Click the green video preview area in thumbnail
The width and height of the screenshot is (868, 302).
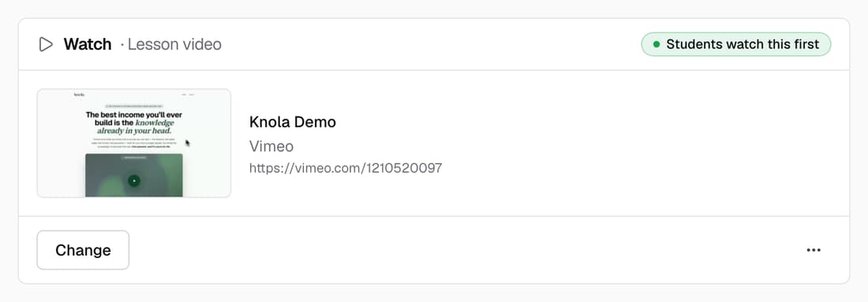pos(134,175)
